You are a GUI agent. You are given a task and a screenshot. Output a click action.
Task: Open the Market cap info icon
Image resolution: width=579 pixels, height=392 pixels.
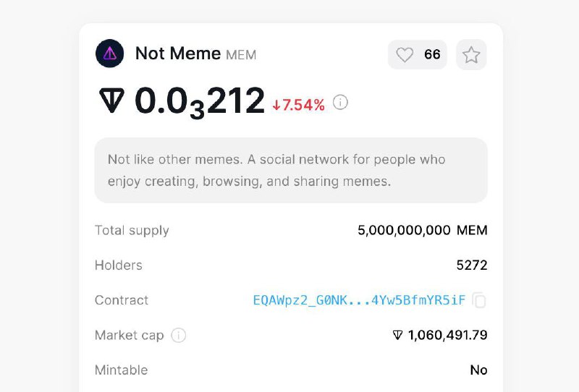[x=178, y=335]
